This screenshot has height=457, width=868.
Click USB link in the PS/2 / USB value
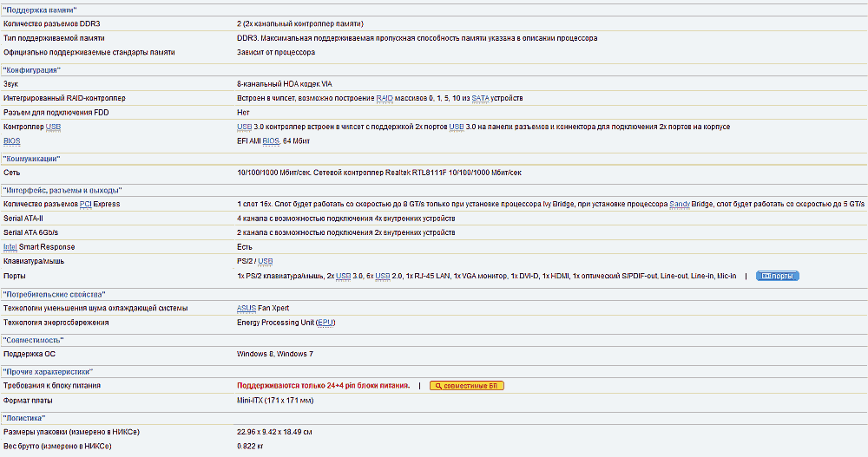[266, 261]
